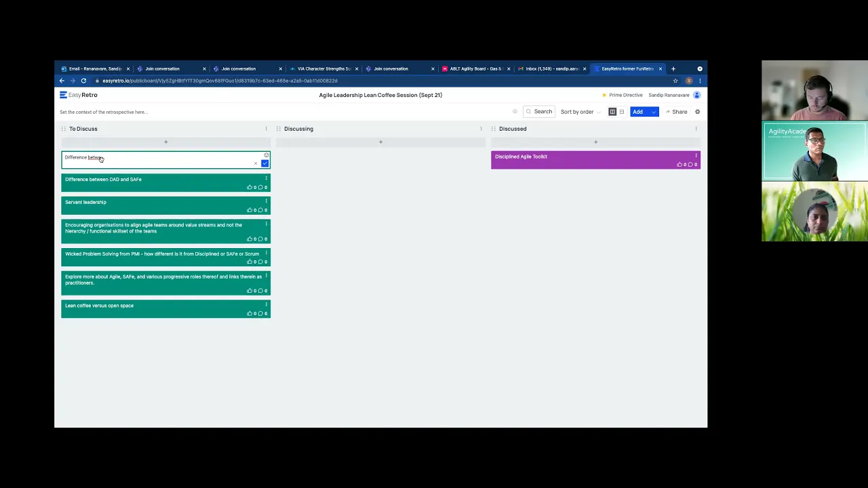Comment on 'Wicked Problem Solving from PMI' card
The width and height of the screenshot is (868, 488).
(x=260, y=262)
